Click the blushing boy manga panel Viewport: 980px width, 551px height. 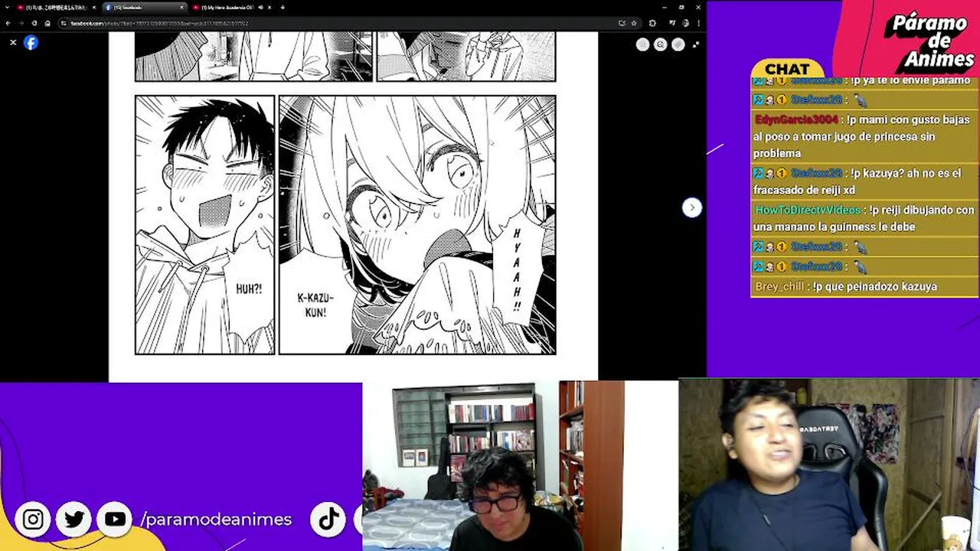pos(204,225)
